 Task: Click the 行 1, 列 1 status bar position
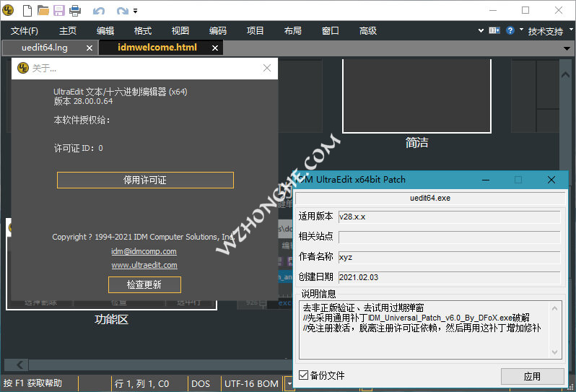tap(141, 384)
